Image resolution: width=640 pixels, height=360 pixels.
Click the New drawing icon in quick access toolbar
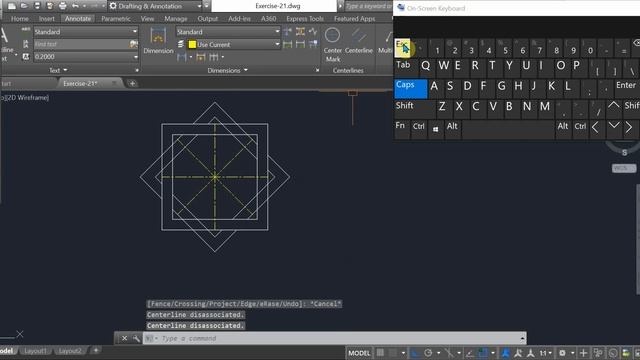click(x=11, y=6)
